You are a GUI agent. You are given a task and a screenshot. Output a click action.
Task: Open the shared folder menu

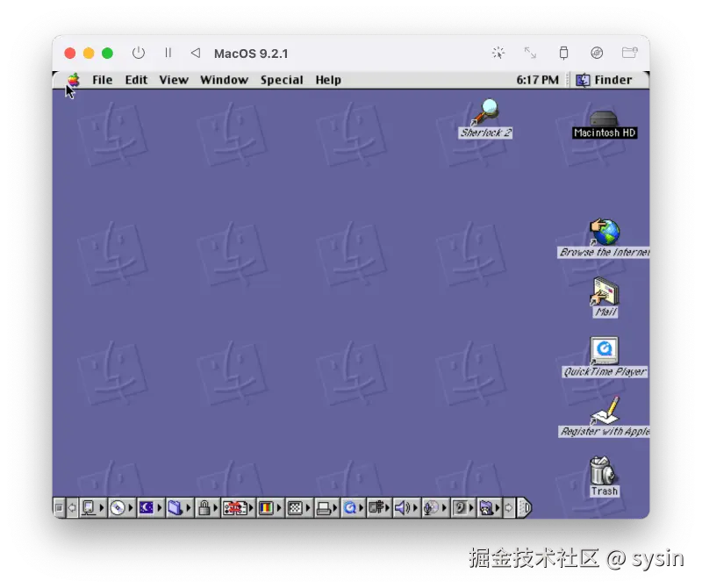(630, 54)
